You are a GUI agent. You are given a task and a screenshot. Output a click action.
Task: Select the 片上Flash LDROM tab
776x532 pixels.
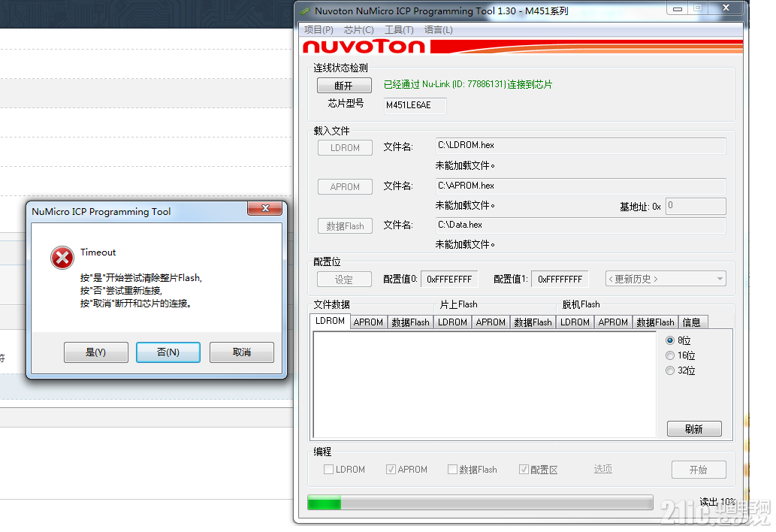452,322
